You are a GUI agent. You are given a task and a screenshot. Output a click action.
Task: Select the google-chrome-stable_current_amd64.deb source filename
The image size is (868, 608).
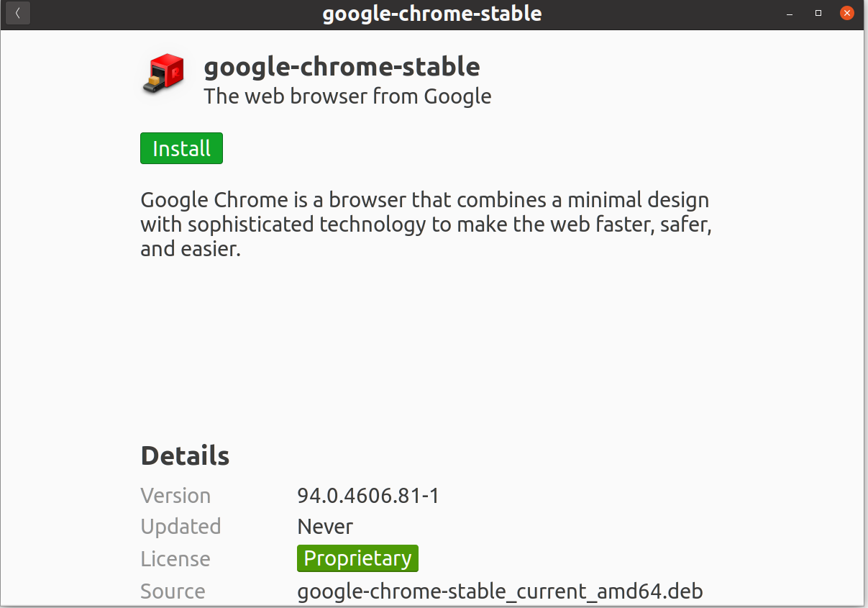coord(500,591)
